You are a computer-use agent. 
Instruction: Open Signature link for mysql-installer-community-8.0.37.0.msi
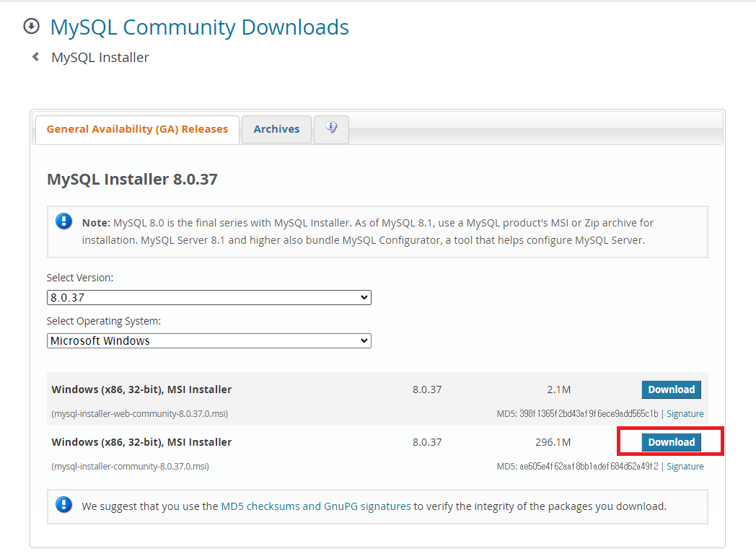tap(685, 466)
